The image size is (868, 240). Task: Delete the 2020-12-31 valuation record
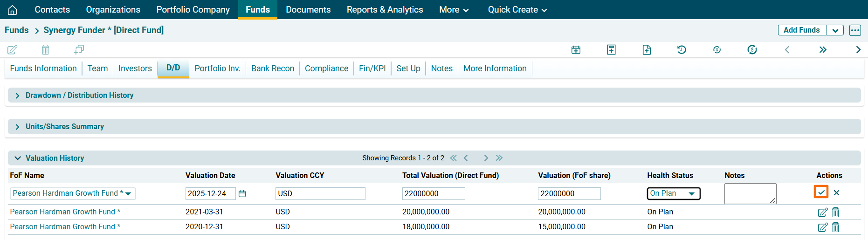(x=835, y=227)
